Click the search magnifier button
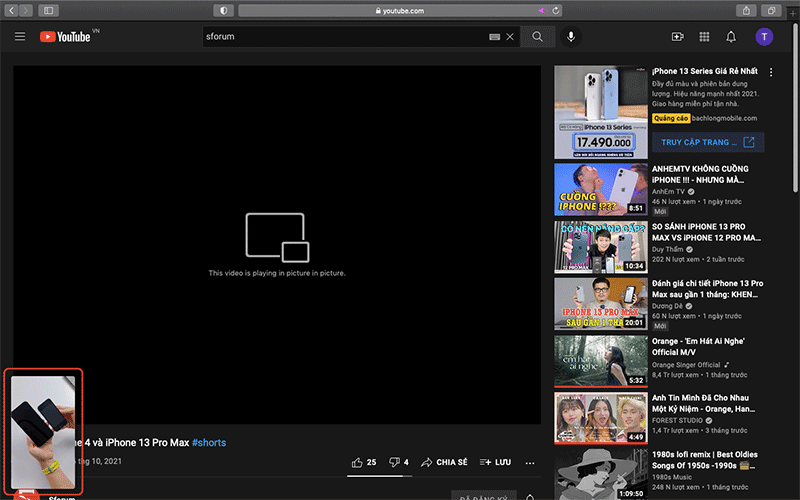Viewport: 800px width, 500px height. tap(537, 37)
